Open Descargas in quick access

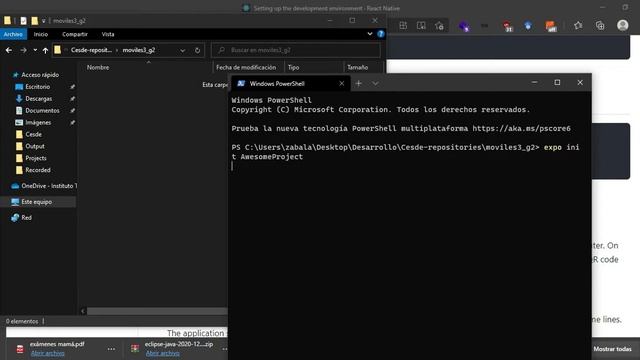coord(38,98)
